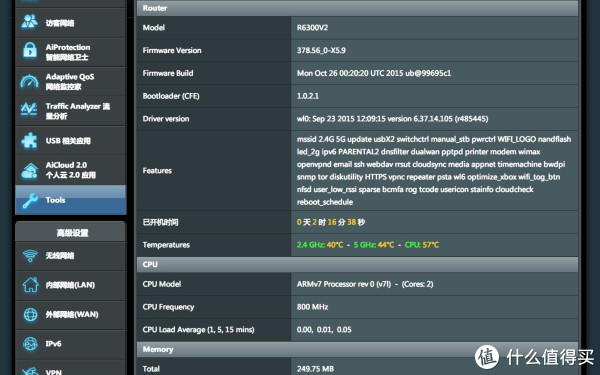Click the IPv6 globe icon
Screen dimensions: 600x375
(30, 344)
